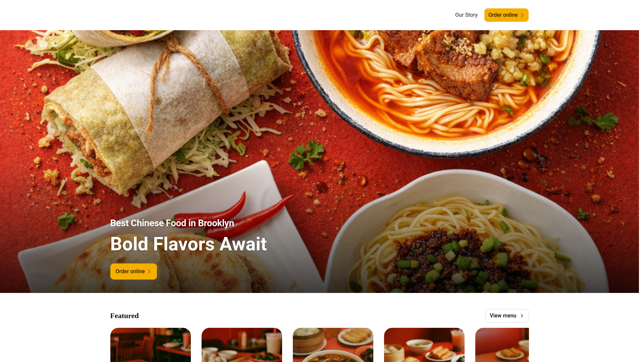Image resolution: width=644 pixels, height=362 pixels.
Task: Select the fourth featured dim sum thumbnail
Action: [424, 345]
